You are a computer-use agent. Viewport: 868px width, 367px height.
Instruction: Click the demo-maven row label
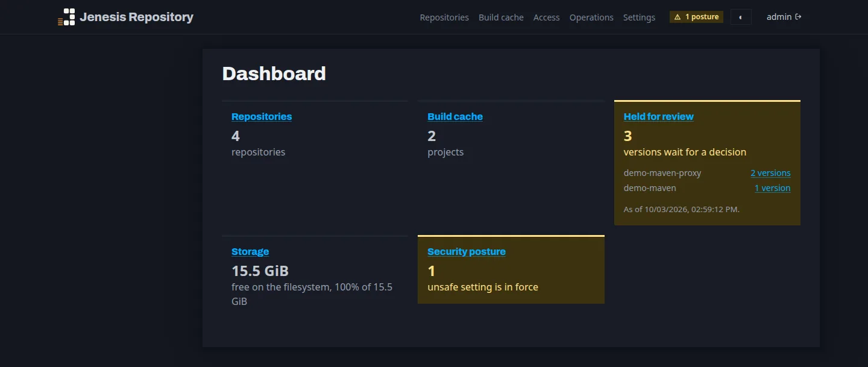tap(650, 188)
